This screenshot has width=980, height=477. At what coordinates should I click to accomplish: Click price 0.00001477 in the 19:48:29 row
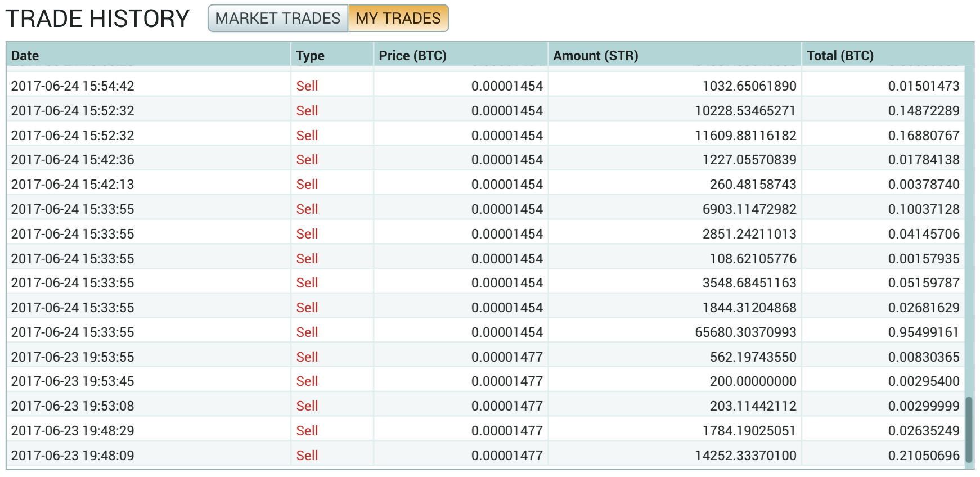point(507,431)
